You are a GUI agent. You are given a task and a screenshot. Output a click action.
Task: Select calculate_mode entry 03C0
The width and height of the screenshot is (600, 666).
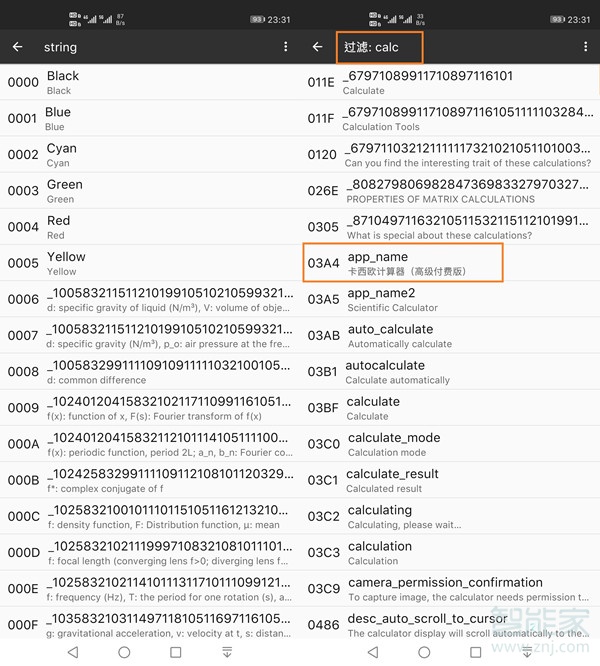pos(450,444)
